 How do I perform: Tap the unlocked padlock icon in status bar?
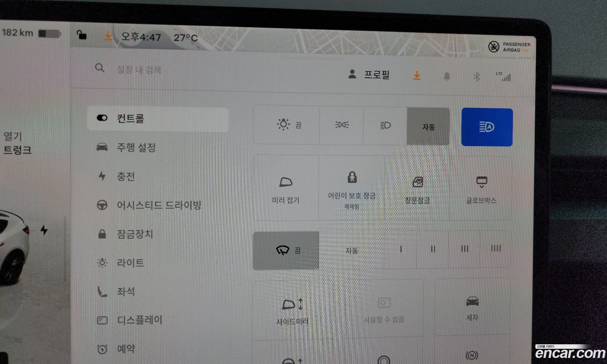pyautogui.click(x=81, y=35)
